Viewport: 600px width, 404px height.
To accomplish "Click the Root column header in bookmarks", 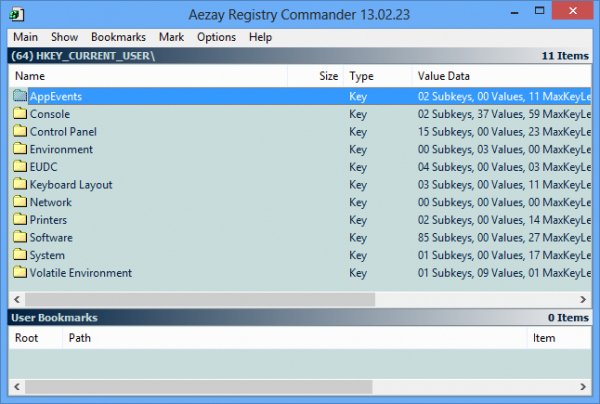I will [x=35, y=338].
